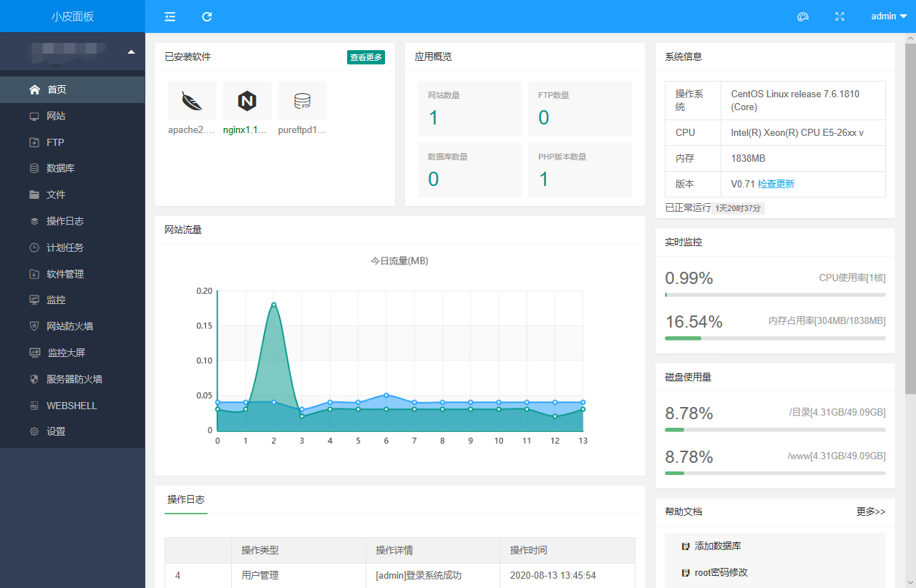Open the pureftpd software icon
The image size is (916, 588).
[303, 101]
